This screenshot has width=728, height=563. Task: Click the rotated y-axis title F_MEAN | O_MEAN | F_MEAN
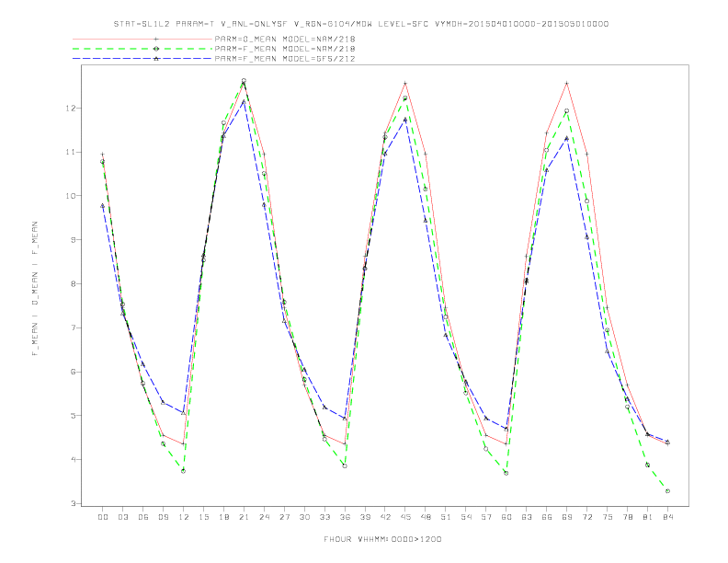[35, 289]
